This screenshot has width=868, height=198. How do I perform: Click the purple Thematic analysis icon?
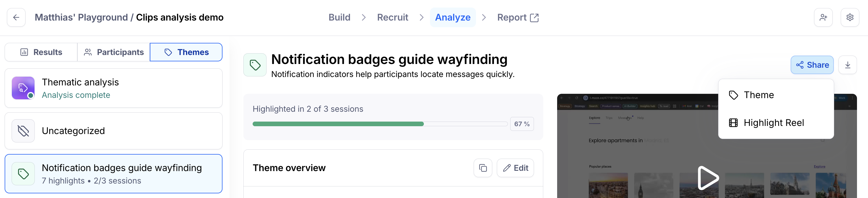(23, 88)
